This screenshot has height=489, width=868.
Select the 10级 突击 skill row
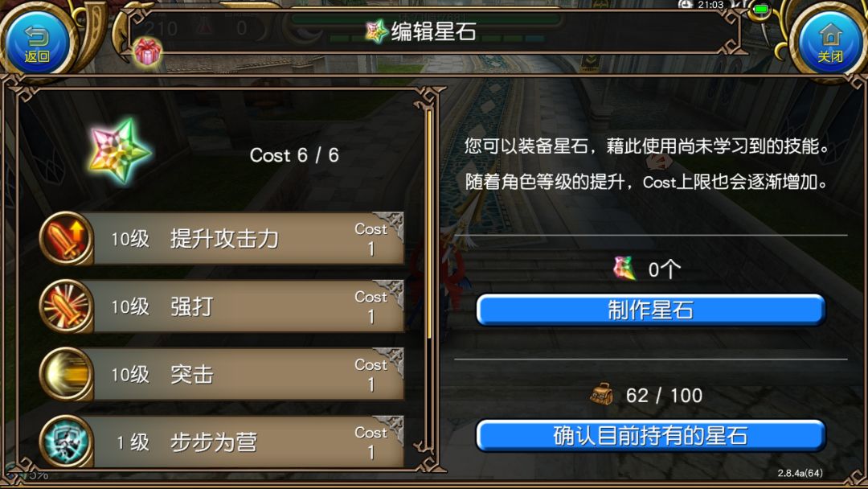click(x=222, y=374)
